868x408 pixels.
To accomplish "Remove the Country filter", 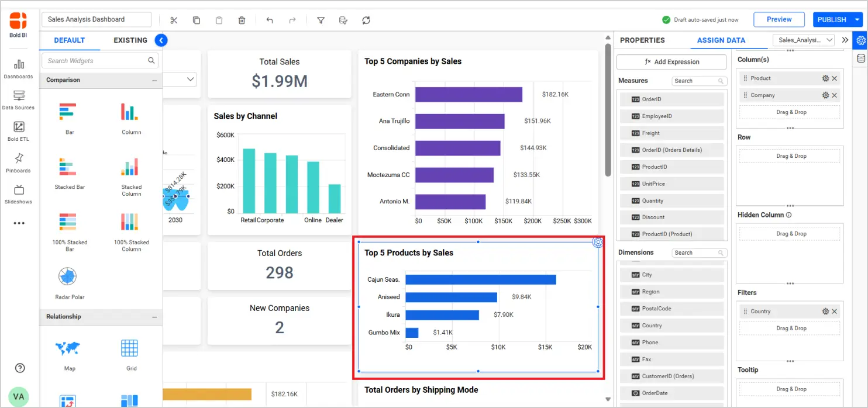I will [835, 312].
